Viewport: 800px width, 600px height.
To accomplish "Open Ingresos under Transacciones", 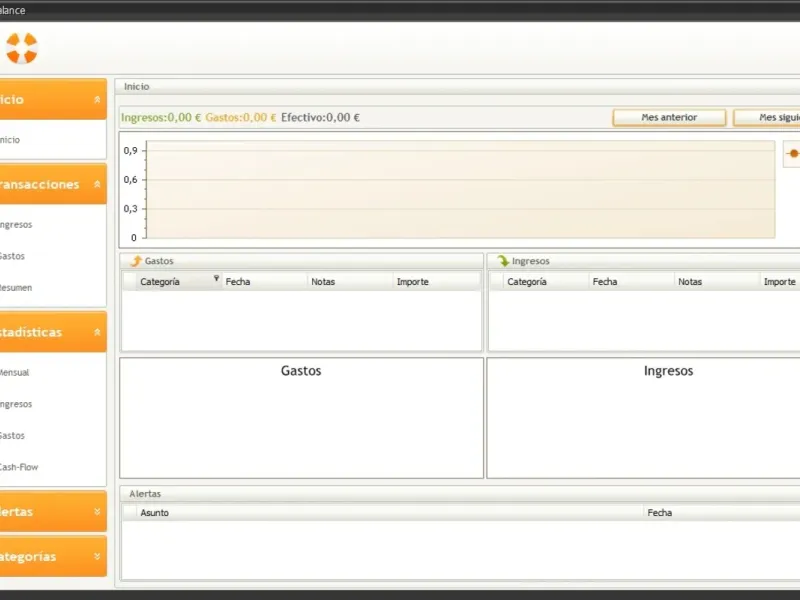I will 16,224.
